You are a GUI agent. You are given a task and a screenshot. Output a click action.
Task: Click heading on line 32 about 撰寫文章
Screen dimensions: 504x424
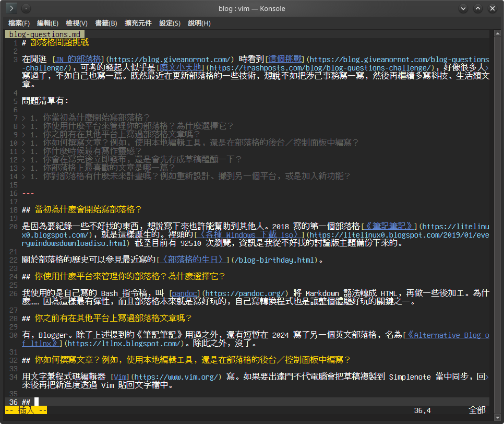pyautogui.click(x=192, y=360)
